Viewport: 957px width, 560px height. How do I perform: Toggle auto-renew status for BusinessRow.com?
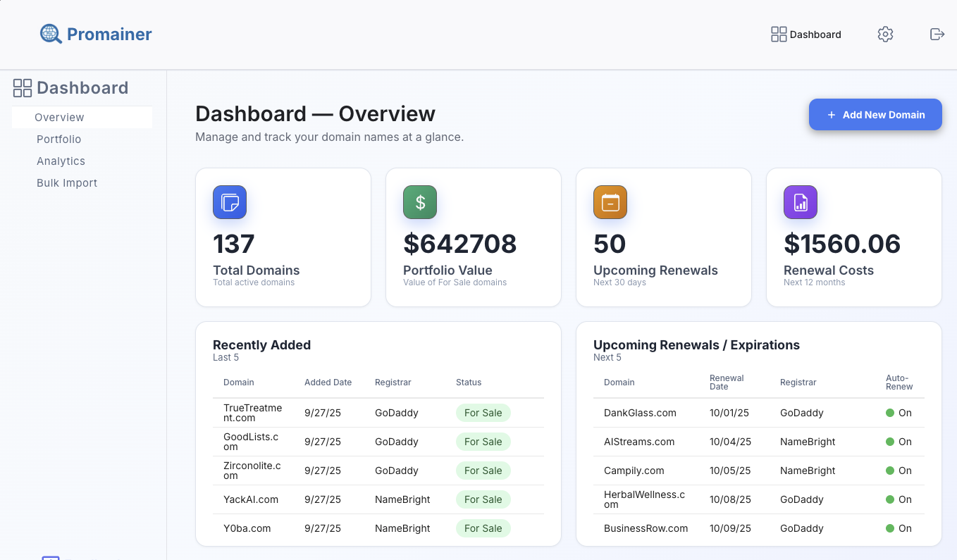899,528
